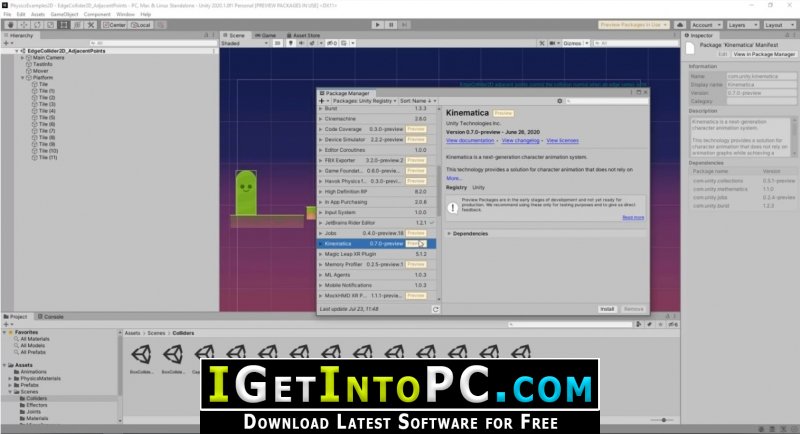Lock the Hierarchy panel

[207, 35]
